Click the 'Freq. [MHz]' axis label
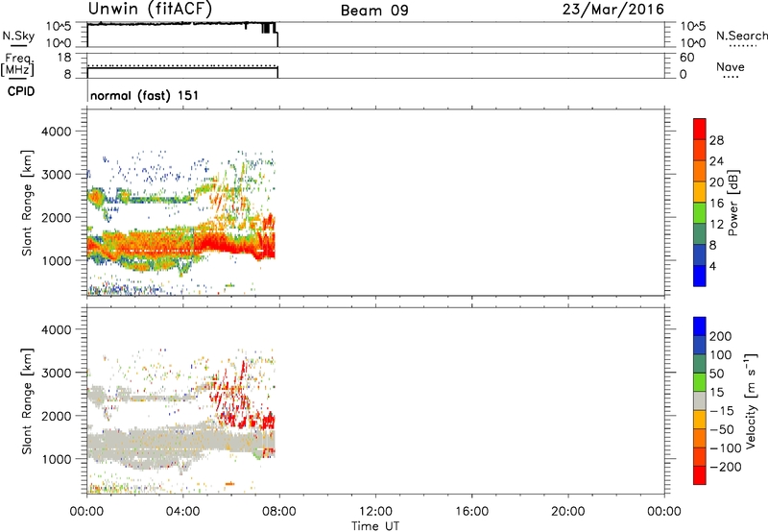 point(17,65)
